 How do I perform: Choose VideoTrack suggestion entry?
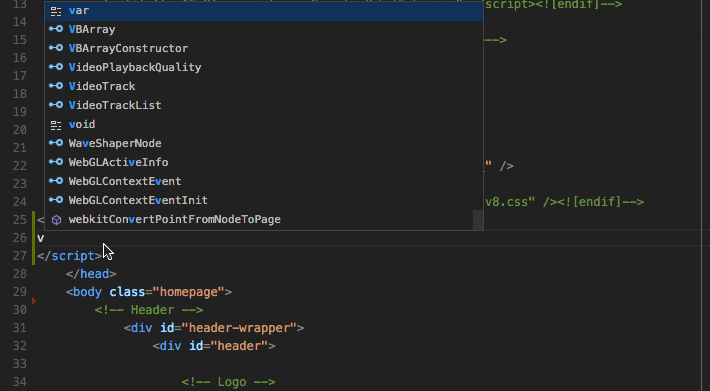tap(264, 86)
